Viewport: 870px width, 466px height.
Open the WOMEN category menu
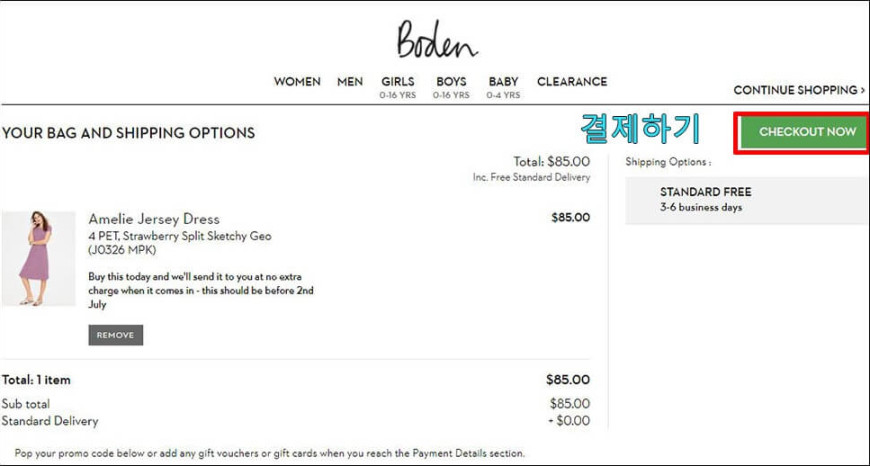pos(297,82)
